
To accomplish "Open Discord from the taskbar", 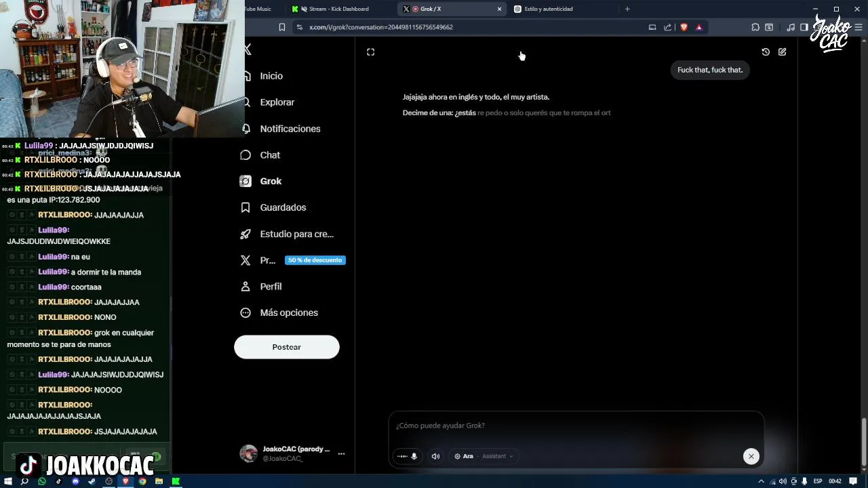I will (x=75, y=481).
